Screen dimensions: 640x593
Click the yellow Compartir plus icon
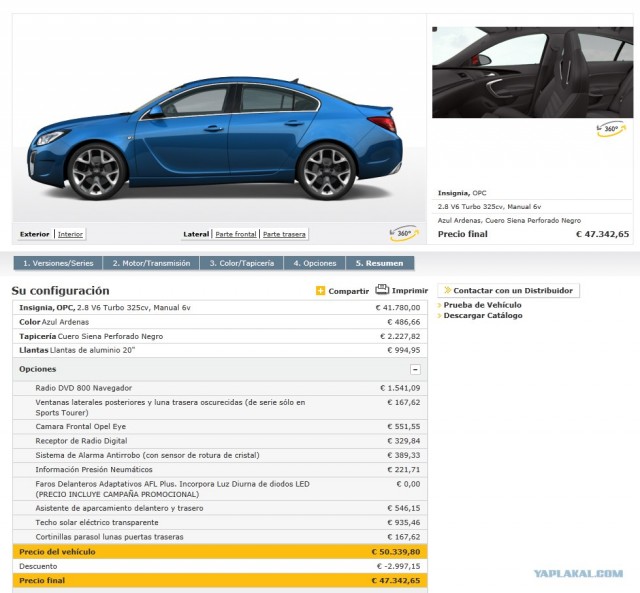(x=320, y=291)
